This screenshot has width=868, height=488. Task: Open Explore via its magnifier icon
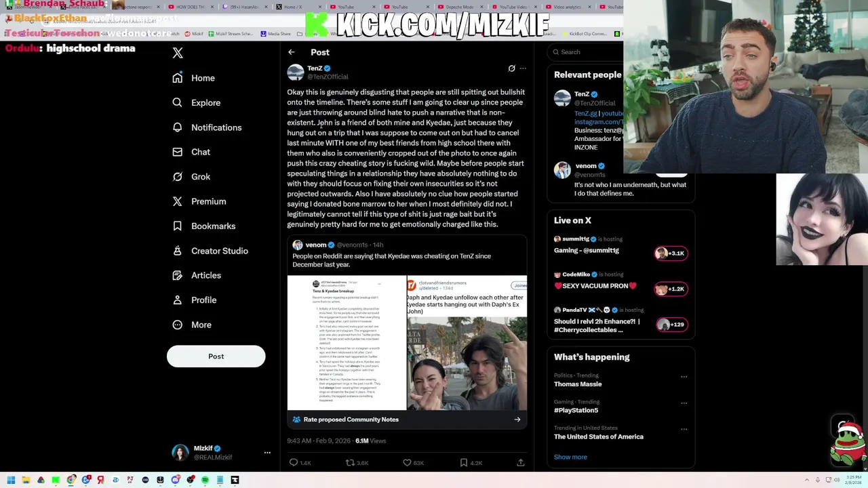[x=177, y=102]
